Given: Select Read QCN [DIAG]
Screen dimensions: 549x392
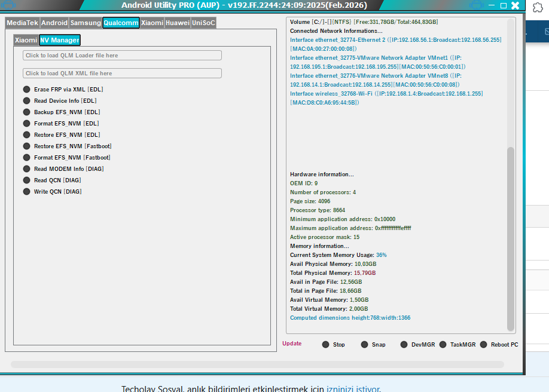Looking at the screenshot, I should tap(52, 180).
